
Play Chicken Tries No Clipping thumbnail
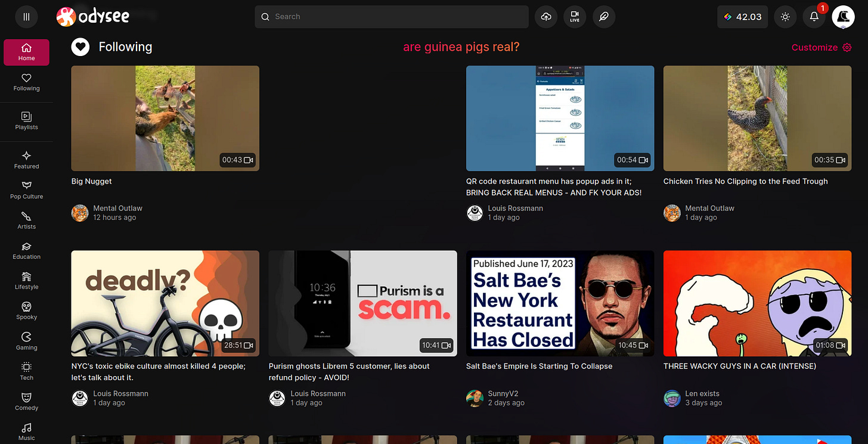(757, 118)
